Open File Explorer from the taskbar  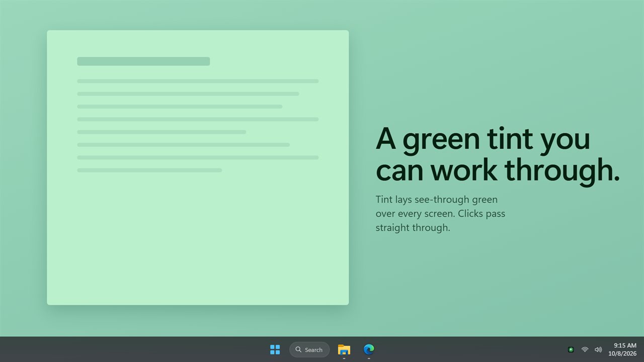tap(344, 349)
